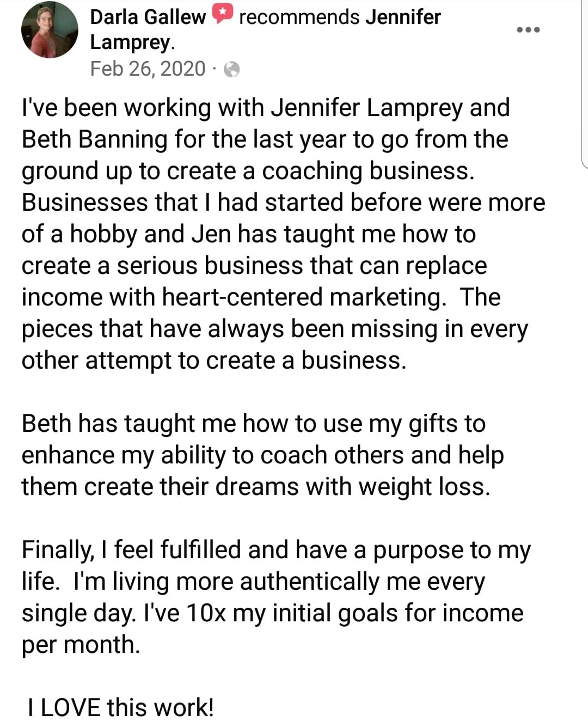The height and width of the screenshot is (727, 588).
Task: Click the Lamprey. link under the reviewer name
Action: pyautogui.click(x=132, y=42)
